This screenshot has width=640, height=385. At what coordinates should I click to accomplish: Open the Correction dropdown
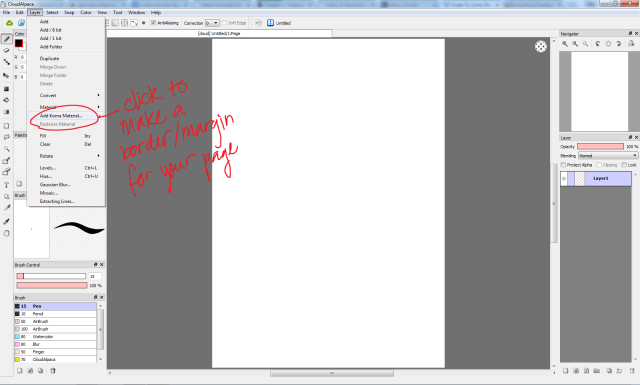click(x=212, y=23)
